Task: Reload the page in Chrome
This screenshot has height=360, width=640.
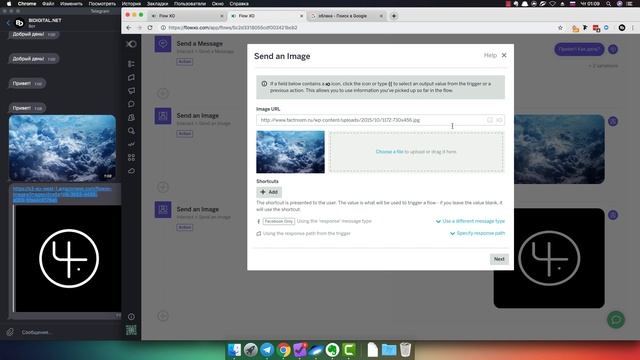Action: coord(150,27)
